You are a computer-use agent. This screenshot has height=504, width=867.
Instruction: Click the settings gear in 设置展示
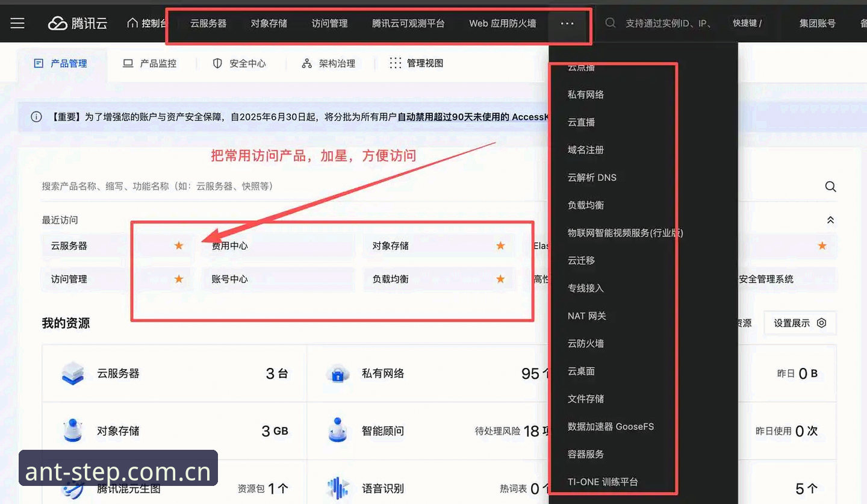[821, 323]
